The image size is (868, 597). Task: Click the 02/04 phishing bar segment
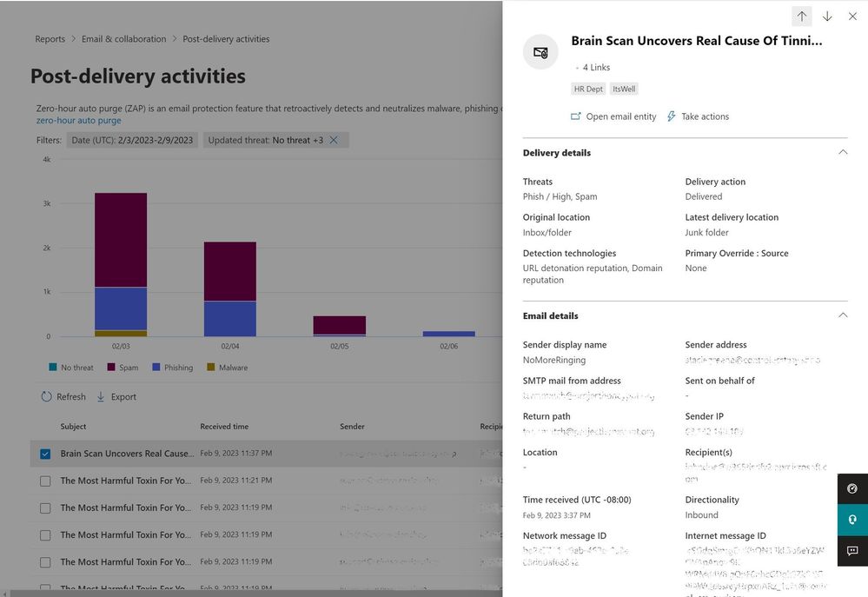pyautogui.click(x=229, y=318)
